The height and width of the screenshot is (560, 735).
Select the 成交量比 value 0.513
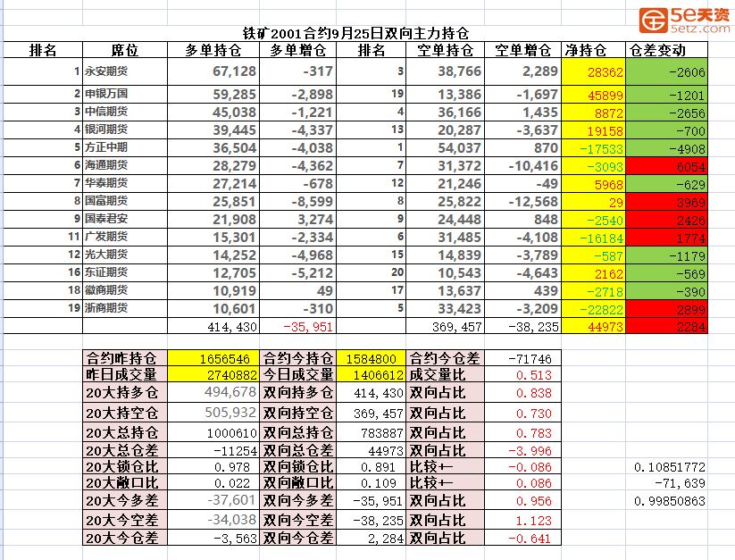522,374
